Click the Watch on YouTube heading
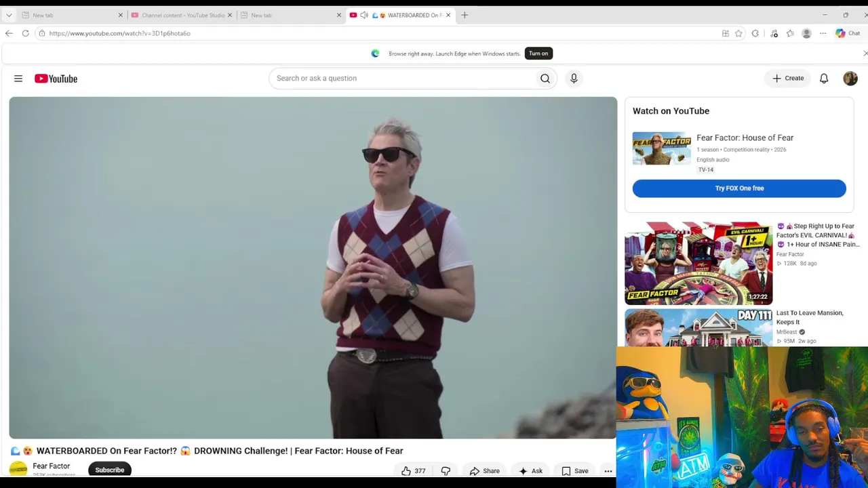868x488 pixels. (x=671, y=111)
